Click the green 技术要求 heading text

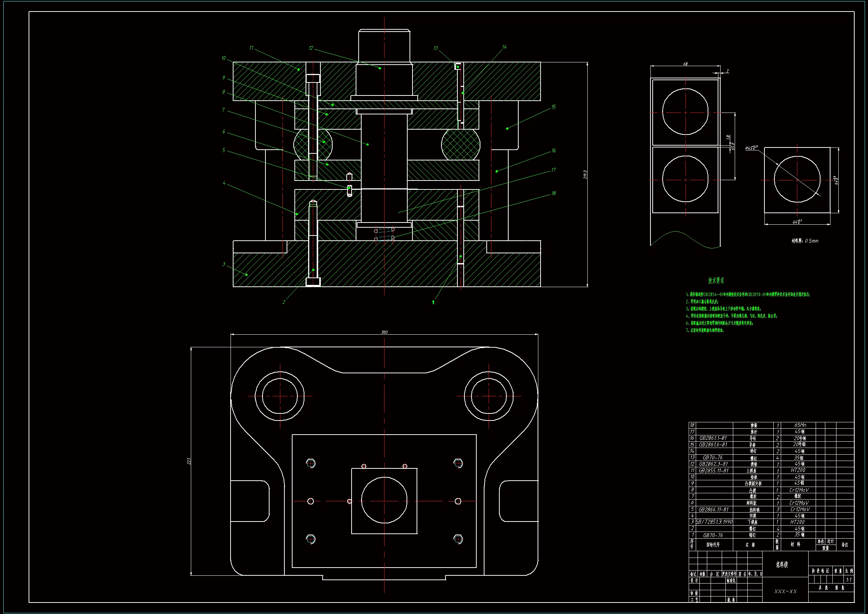(716, 281)
